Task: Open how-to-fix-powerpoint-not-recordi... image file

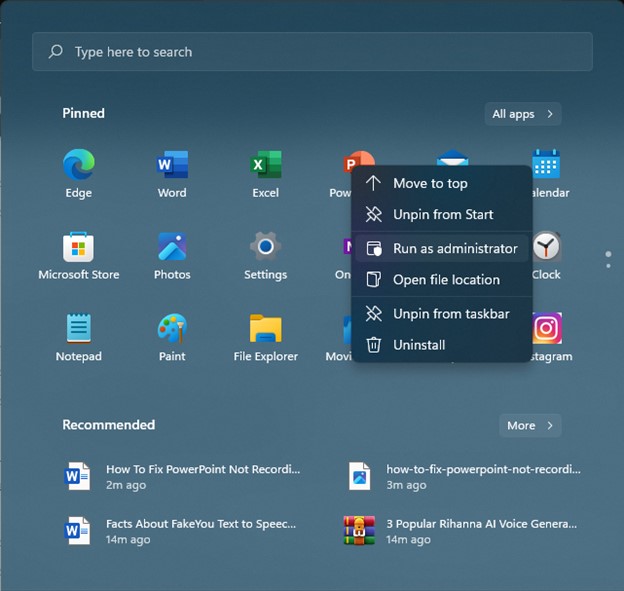Action: point(463,476)
